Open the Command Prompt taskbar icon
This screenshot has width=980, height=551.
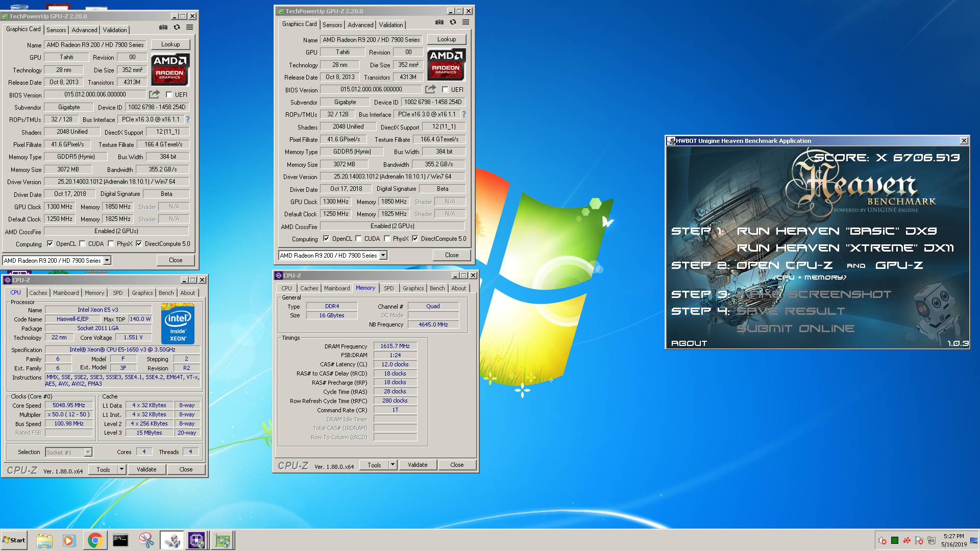click(120, 540)
